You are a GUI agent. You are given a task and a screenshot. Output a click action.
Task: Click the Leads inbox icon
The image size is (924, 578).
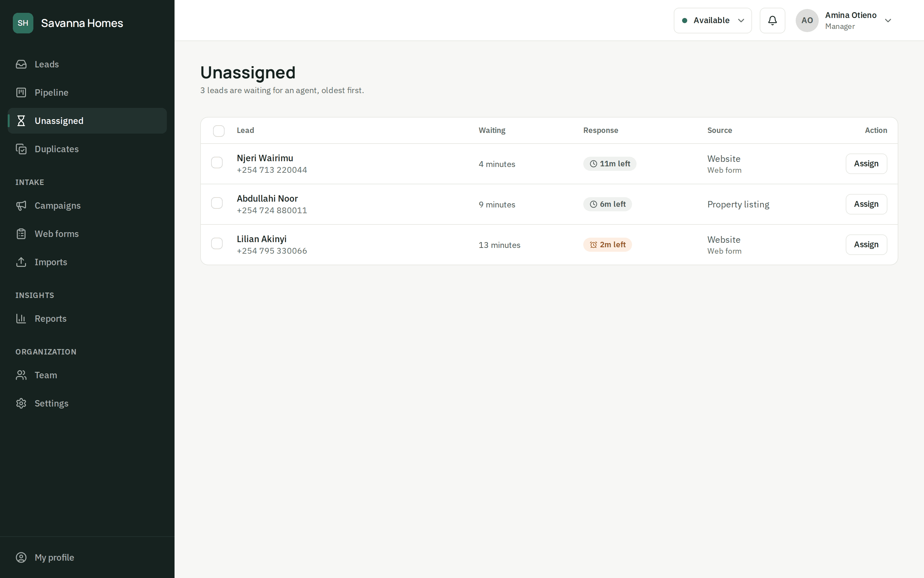[21, 64]
